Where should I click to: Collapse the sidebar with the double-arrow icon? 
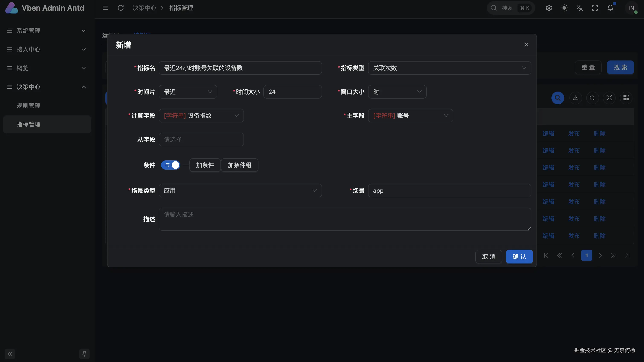10,354
